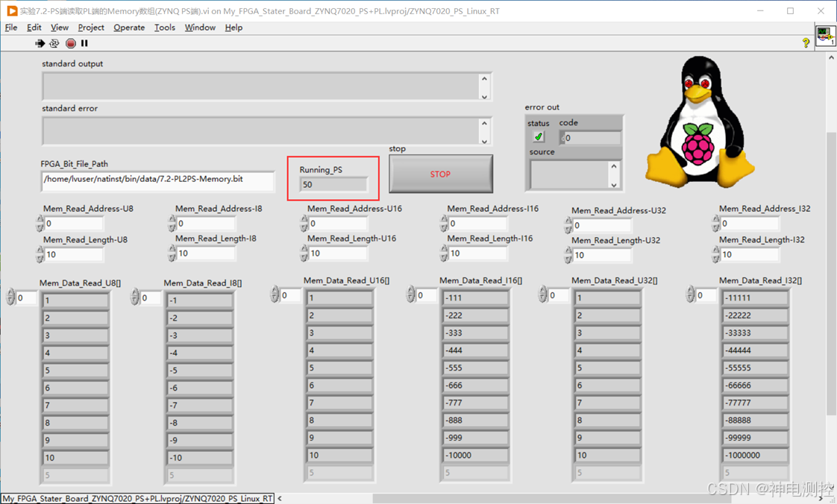Viewport: 837px width, 504px height.
Task: Open the Project menu
Action: tap(91, 27)
